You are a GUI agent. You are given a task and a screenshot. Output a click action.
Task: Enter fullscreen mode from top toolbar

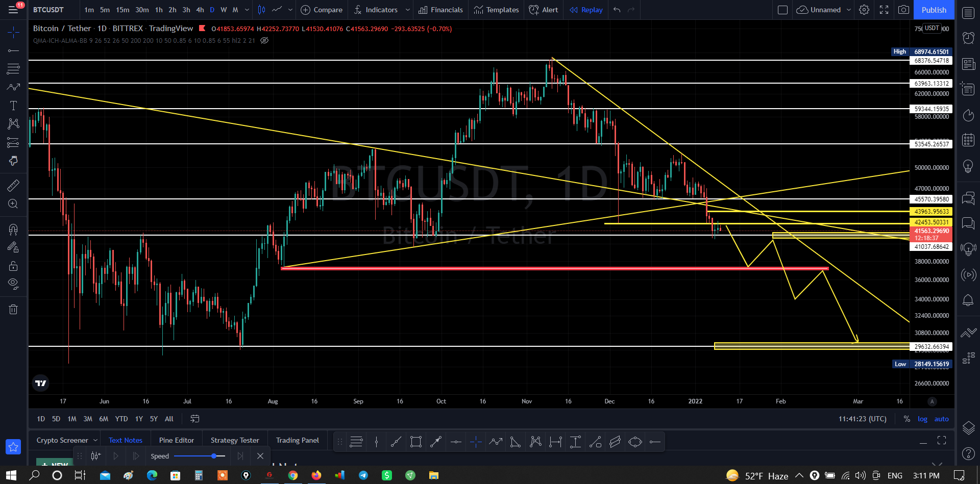(884, 10)
